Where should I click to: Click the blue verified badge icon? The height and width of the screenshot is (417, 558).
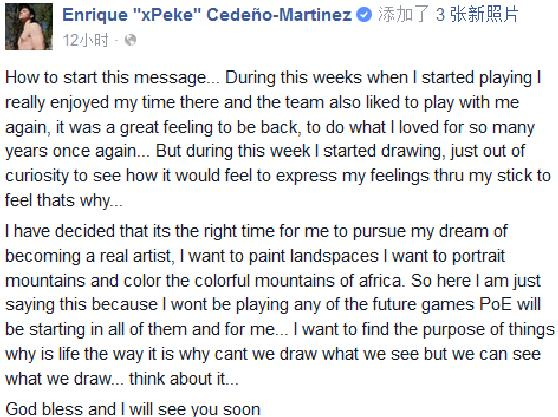click(x=364, y=15)
